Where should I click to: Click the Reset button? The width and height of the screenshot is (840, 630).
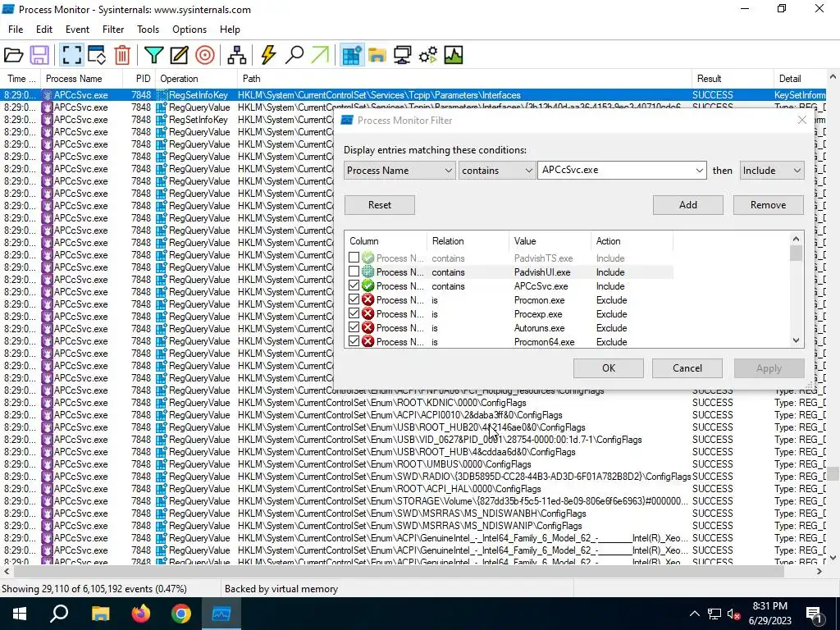pos(379,204)
